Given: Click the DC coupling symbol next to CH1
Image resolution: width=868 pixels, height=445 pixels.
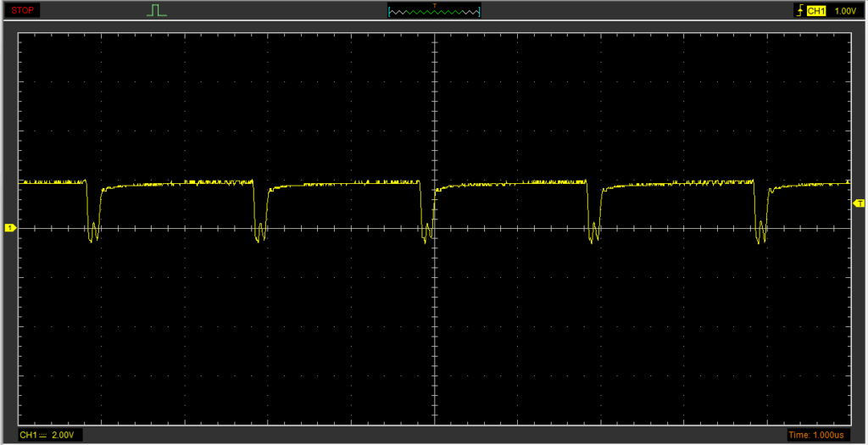Looking at the screenshot, I should 43,435.
